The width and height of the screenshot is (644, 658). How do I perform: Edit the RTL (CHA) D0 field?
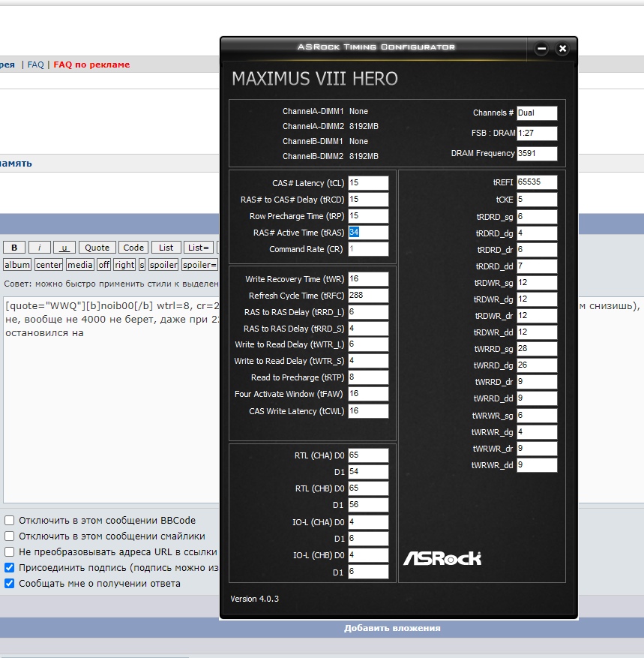point(368,455)
